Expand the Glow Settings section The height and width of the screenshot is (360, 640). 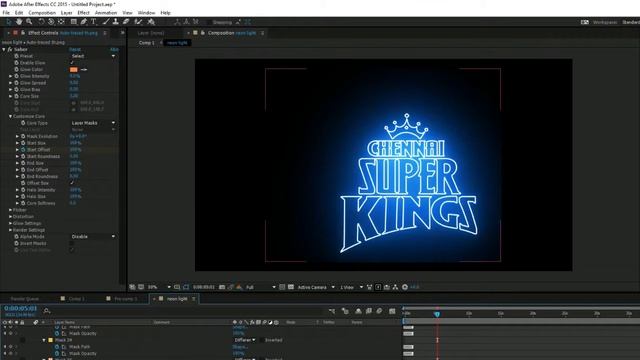click(10, 223)
